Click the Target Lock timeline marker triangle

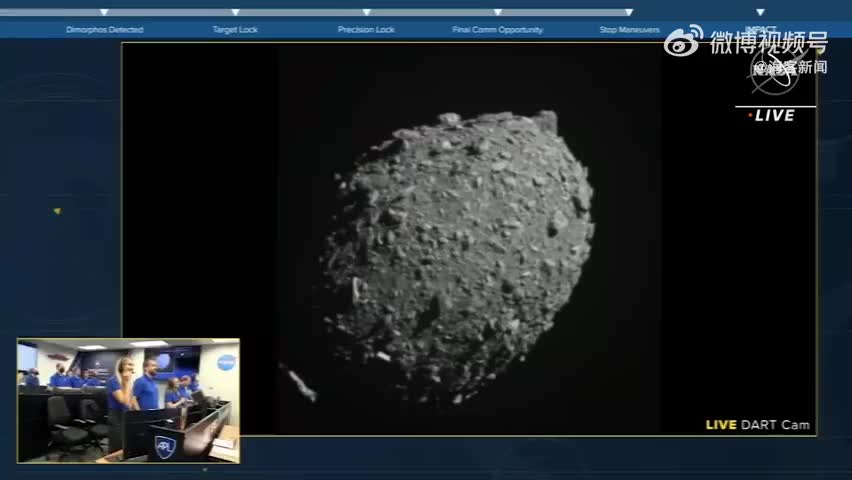[235, 12]
